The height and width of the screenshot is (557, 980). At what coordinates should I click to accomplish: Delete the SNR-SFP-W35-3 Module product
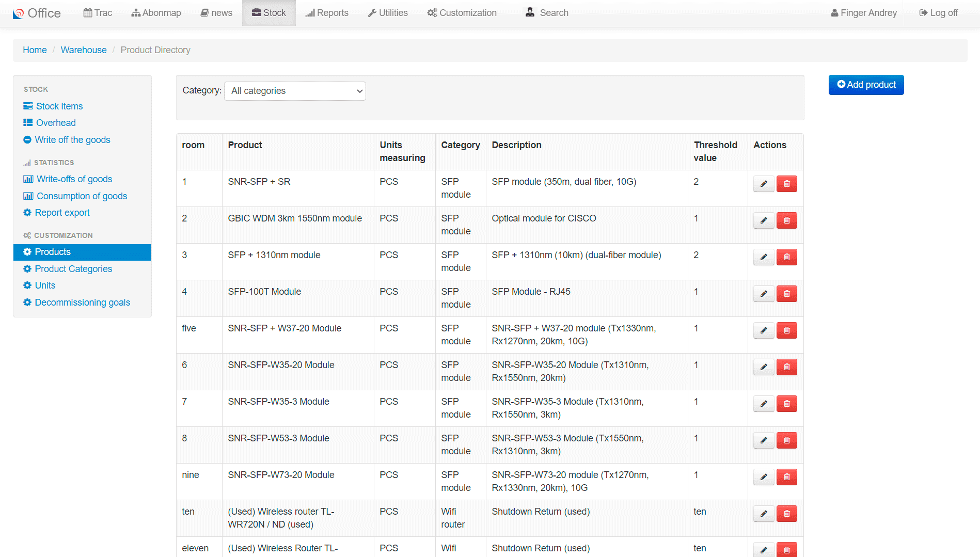click(x=787, y=404)
